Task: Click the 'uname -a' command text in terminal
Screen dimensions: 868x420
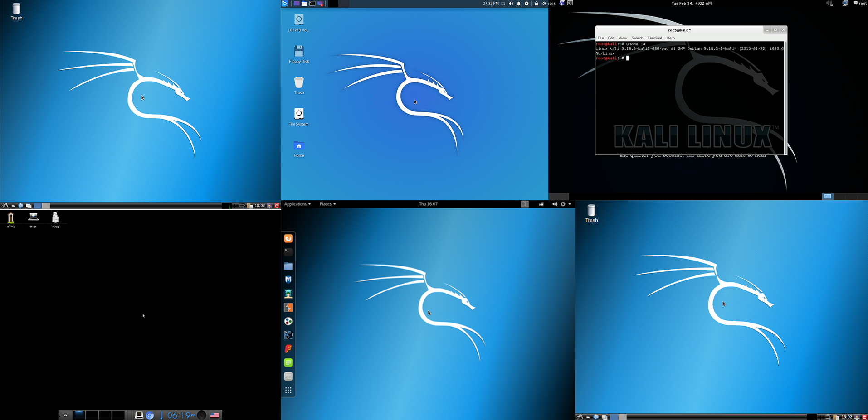Action: pyautogui.click(x=635, y=44)
